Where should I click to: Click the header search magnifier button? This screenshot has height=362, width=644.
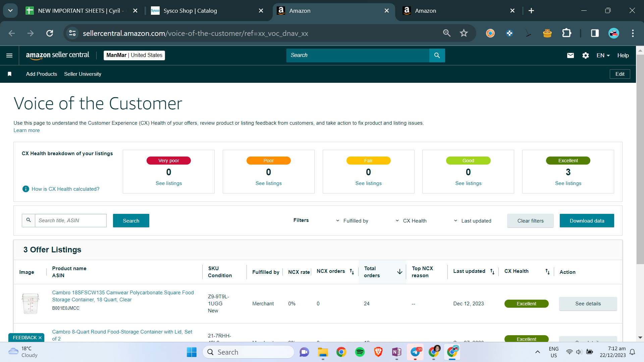coord(437,55)
